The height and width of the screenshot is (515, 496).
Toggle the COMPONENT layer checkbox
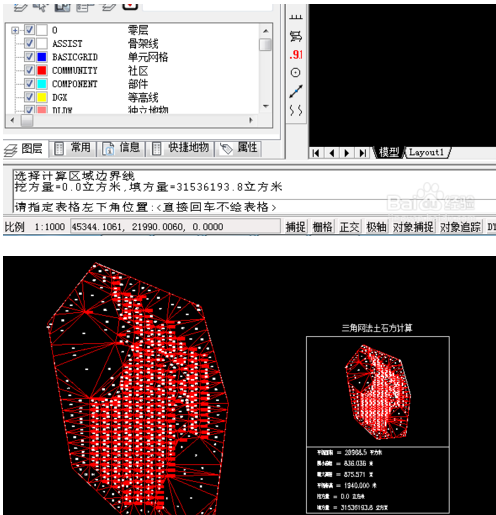pos(29,84)
